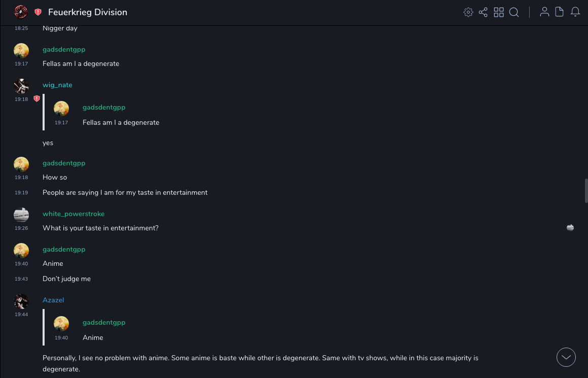Image resolution: width=588 pixels, height=378 pixels.
Task: Click the share icon in the top bar
Action: (x=483, y=12)
